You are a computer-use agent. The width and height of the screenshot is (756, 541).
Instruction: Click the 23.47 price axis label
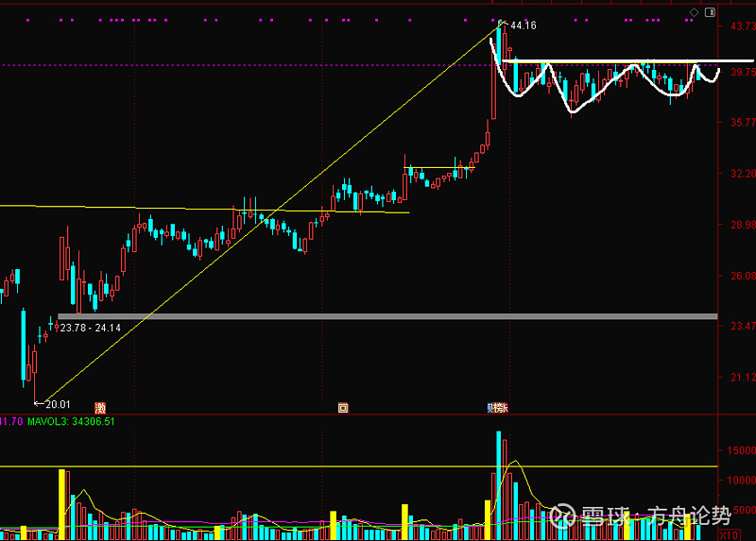(743, 326)
